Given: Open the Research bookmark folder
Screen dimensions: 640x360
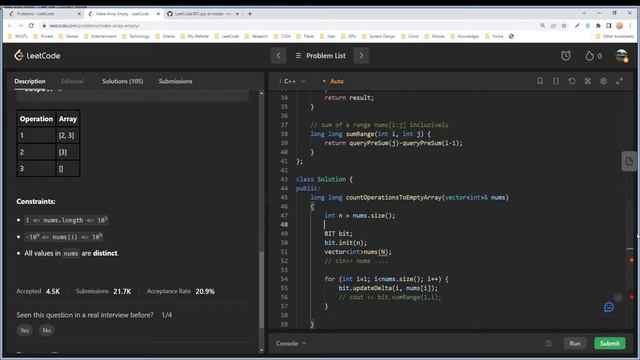Looking at the screenshot, I should [x=256, y=36].
